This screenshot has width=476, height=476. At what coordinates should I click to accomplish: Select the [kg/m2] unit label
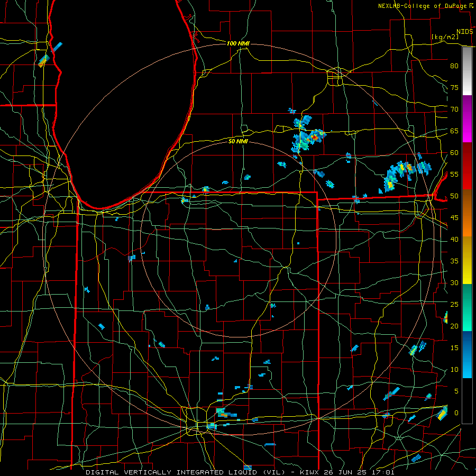click(445, 36)
